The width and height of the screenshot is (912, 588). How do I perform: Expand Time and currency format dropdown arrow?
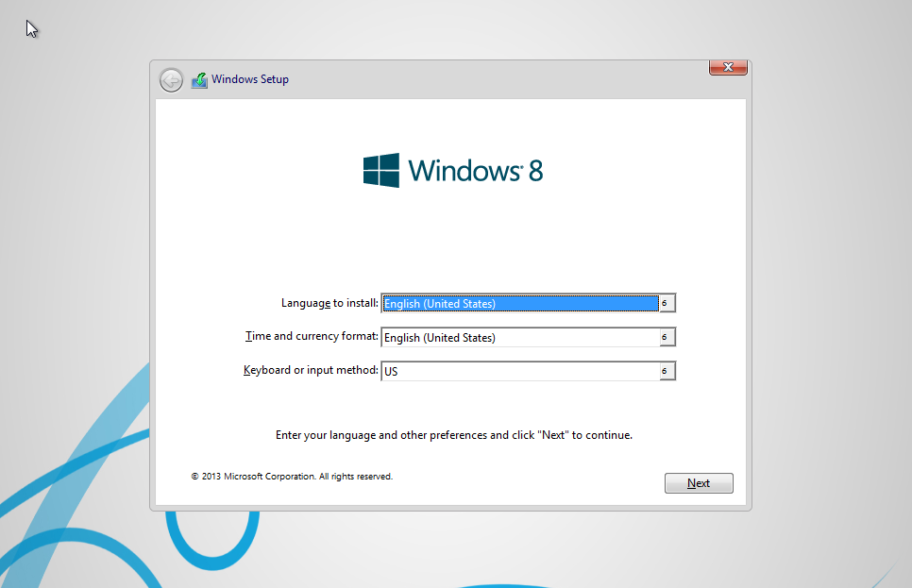[x=667, y=337]
